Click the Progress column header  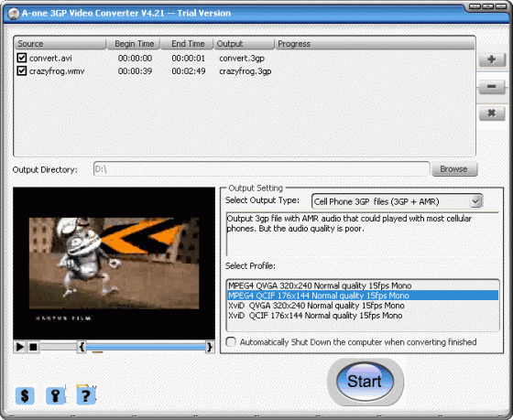tap(375, 44)
